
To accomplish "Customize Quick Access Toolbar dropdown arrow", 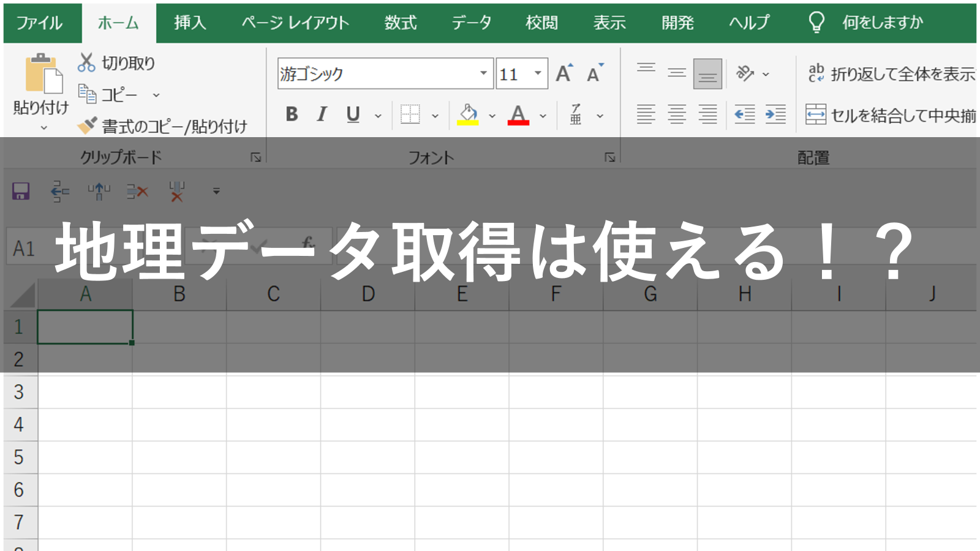I will point(216,191).
